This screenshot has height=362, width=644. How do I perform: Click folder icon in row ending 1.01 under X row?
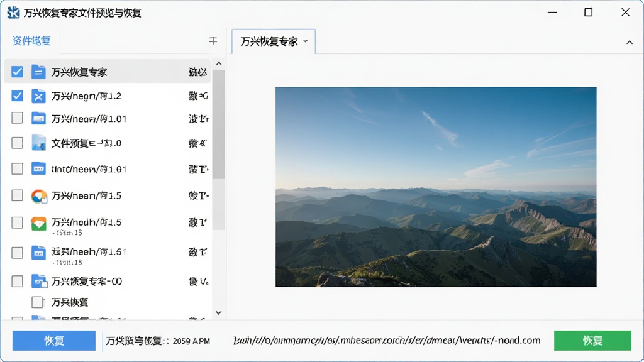point(38,118)
